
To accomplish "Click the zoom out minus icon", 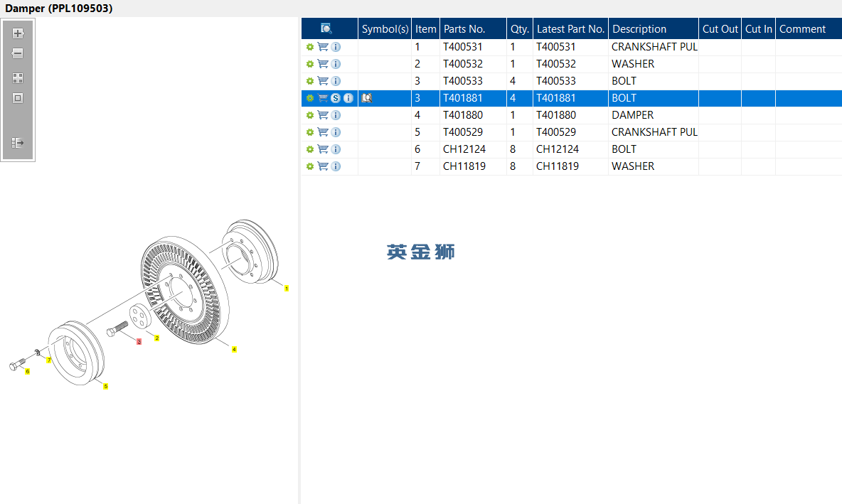I will point(18,53).
